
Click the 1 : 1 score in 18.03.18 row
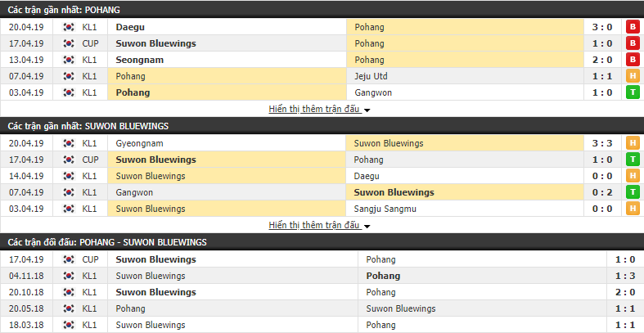(x=625, y=325)
